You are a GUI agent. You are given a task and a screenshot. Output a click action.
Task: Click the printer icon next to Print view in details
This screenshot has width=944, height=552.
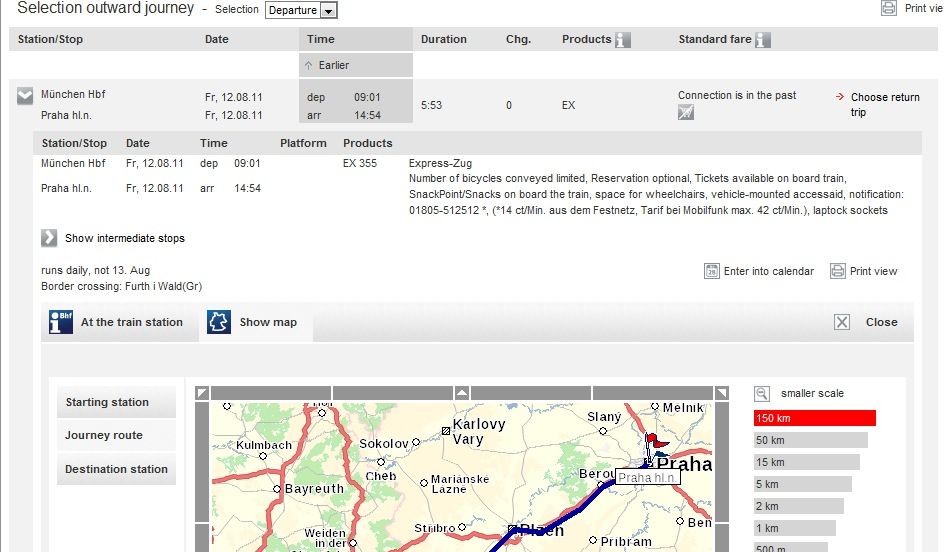(x=837, y=271)
